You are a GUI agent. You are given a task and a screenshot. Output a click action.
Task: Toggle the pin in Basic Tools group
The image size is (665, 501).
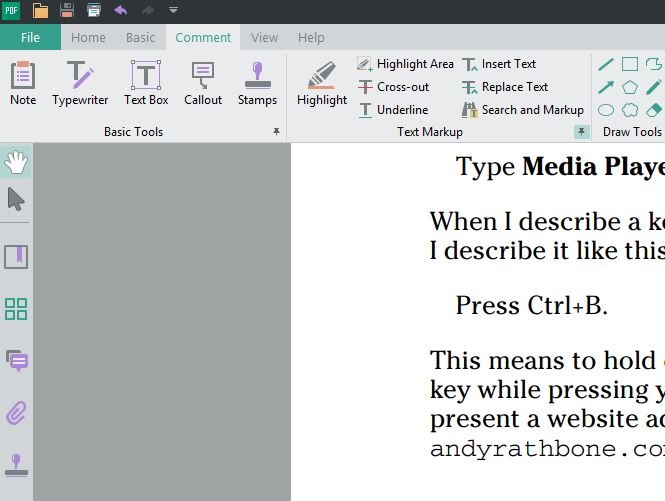(x=276, y=132)
